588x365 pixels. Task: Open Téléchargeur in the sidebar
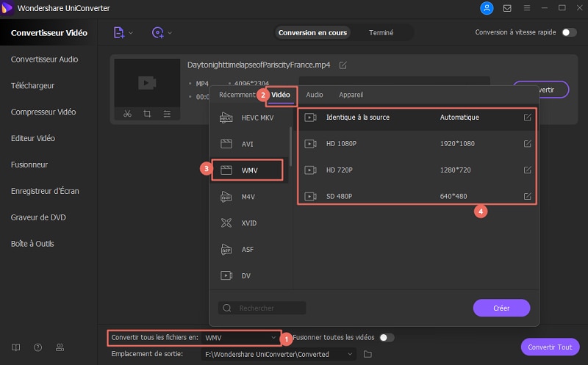(32, 85)
